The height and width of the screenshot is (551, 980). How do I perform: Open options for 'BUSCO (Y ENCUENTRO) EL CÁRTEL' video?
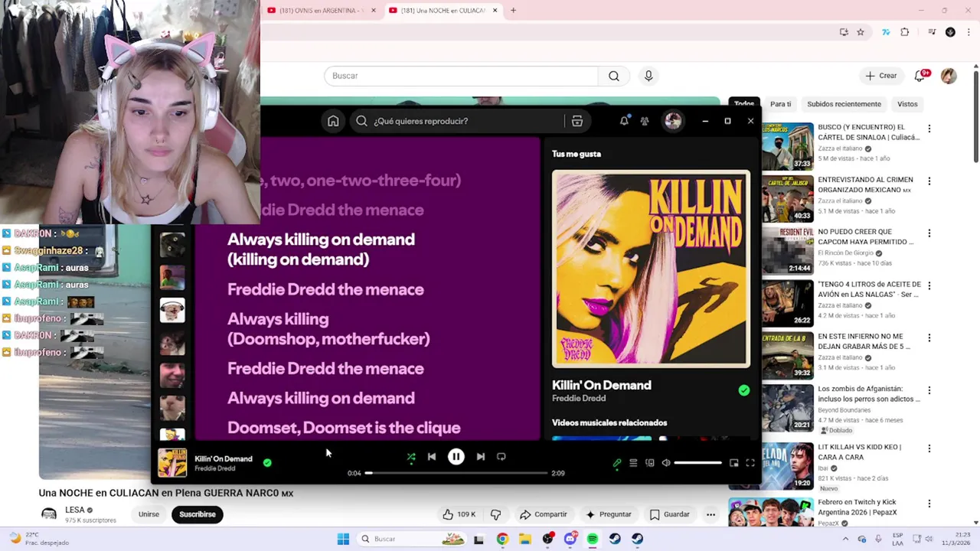pyautogui.click(x=929, y=129)
